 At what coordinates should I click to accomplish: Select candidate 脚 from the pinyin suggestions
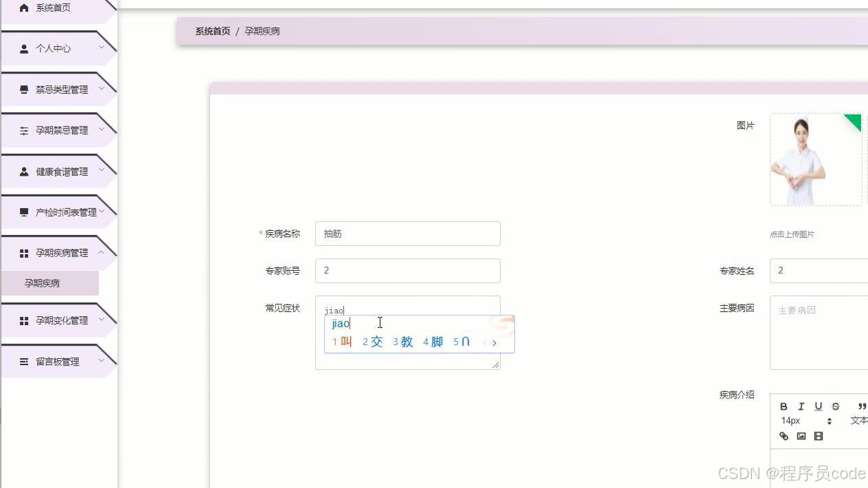(x=435, y=342)
